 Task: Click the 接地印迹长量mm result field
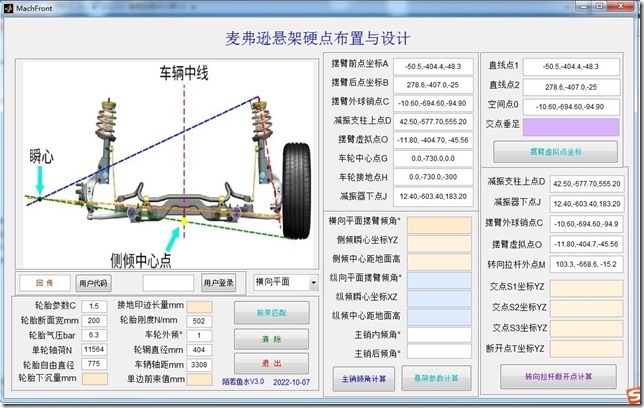199,307
